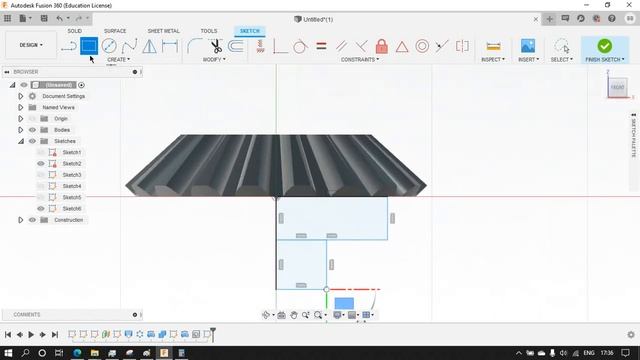This screenshot has height=360, width=640.
Task: Open the CREATE dropdown menu
Action: point(118,60)
